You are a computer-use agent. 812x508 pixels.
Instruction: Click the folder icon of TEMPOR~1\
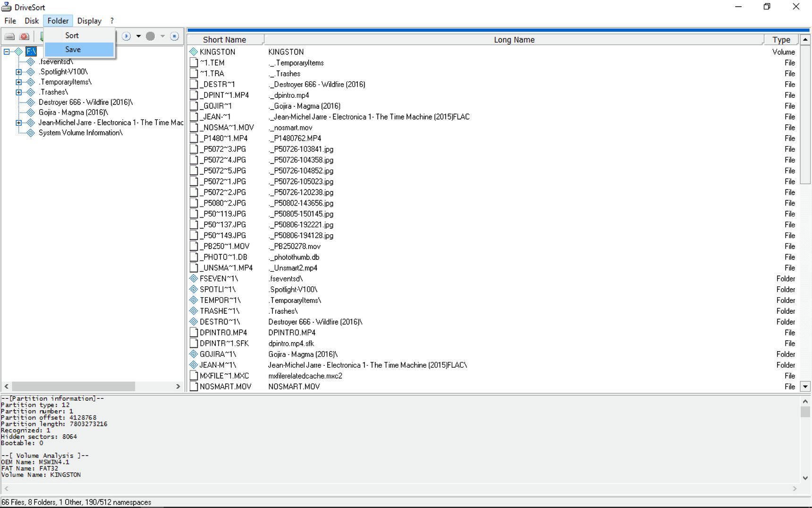tap(194, 301)
